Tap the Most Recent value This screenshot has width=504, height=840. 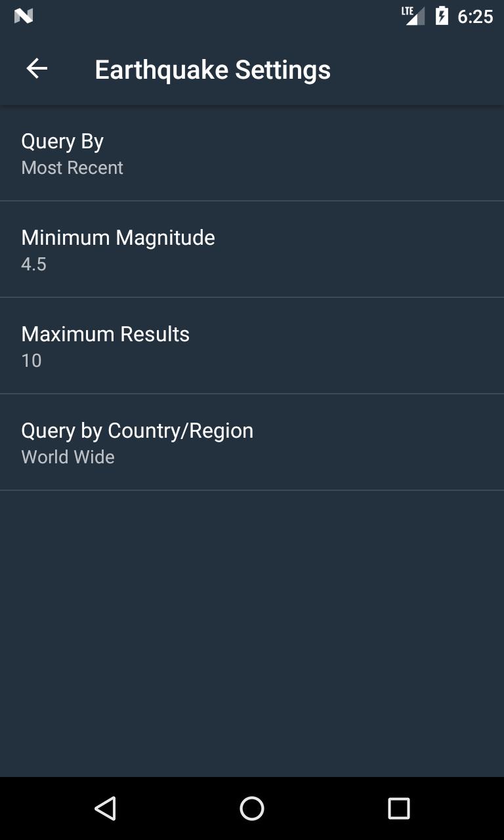(x=72, y=168)
